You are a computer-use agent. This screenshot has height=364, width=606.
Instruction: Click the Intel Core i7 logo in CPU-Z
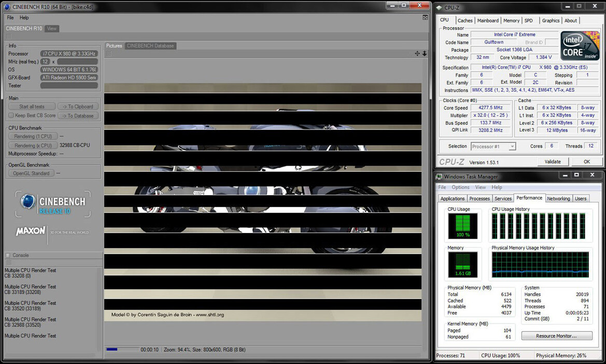pos(580,46)
